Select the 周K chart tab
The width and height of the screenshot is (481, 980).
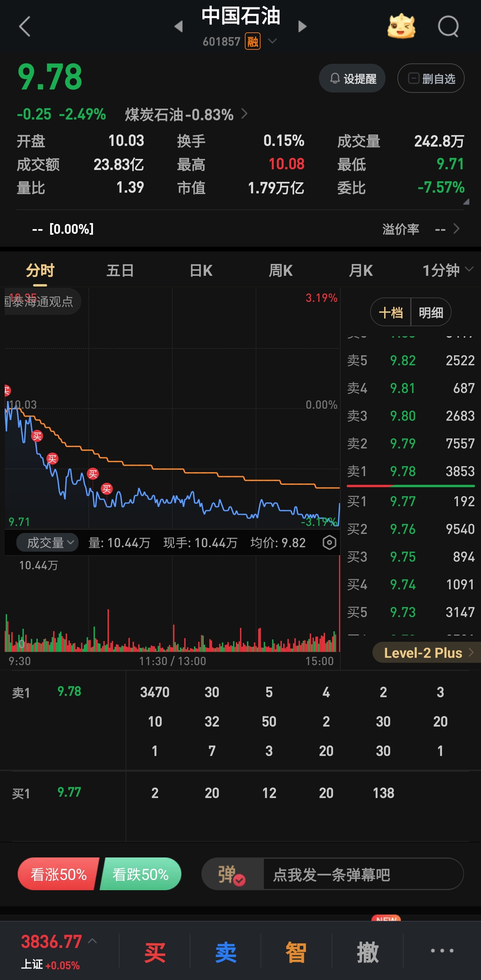coord(281,270)
